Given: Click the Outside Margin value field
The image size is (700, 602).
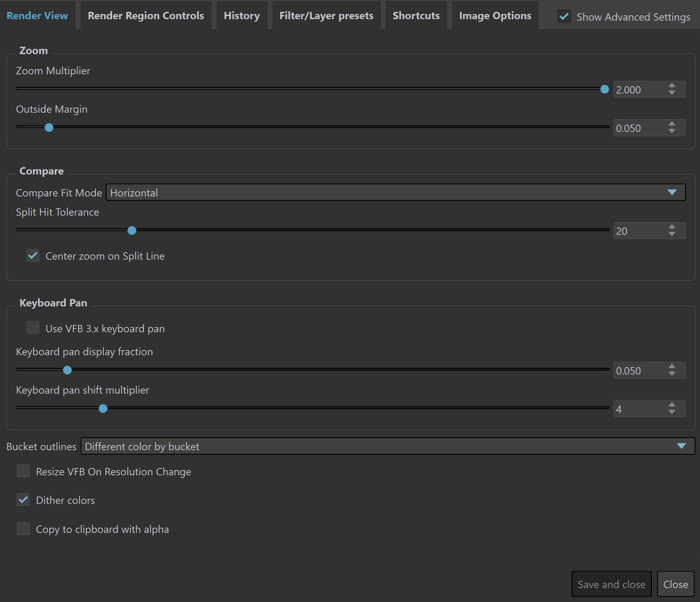Looking at the screenshot, I should pos(640,128).
